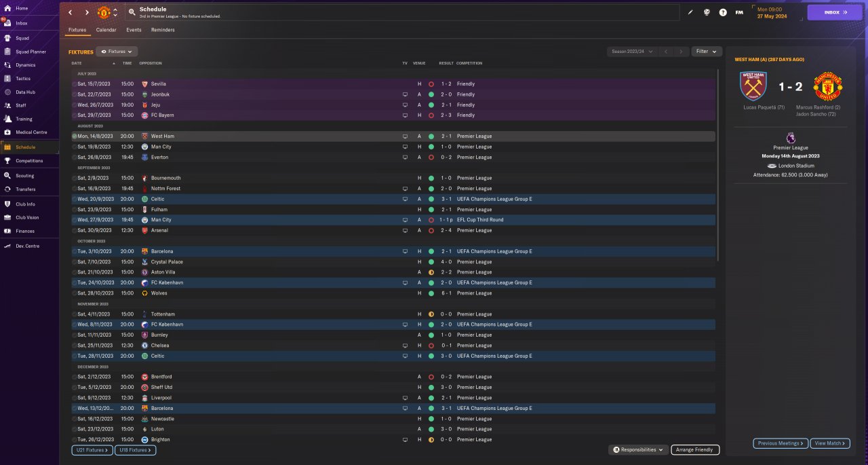The width and height of the screenshot is (868, 465).
Task: Switch to the Fixtures tab
Action: [x=77, y=30]
